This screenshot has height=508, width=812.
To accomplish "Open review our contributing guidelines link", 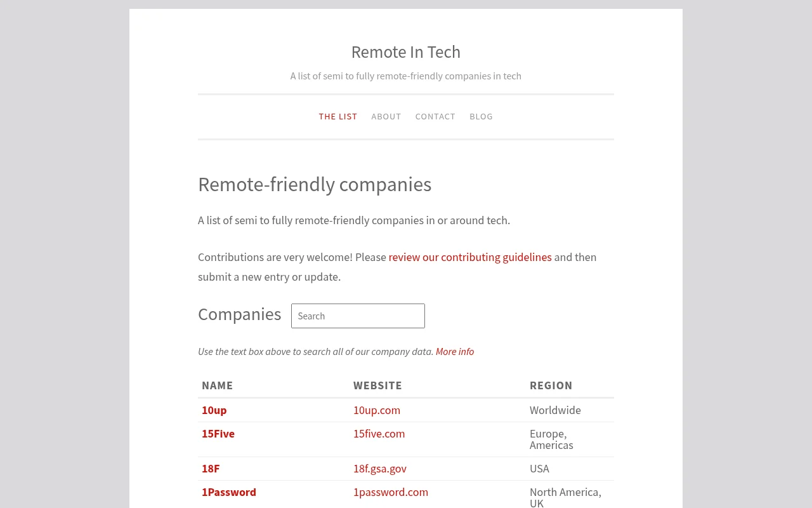I will pos(470,257).
